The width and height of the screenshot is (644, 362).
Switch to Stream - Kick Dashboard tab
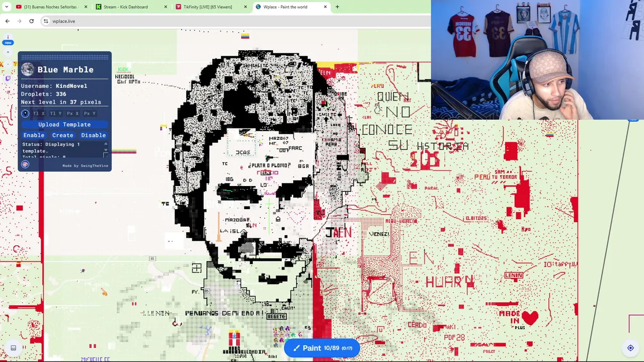click(131, 7)
